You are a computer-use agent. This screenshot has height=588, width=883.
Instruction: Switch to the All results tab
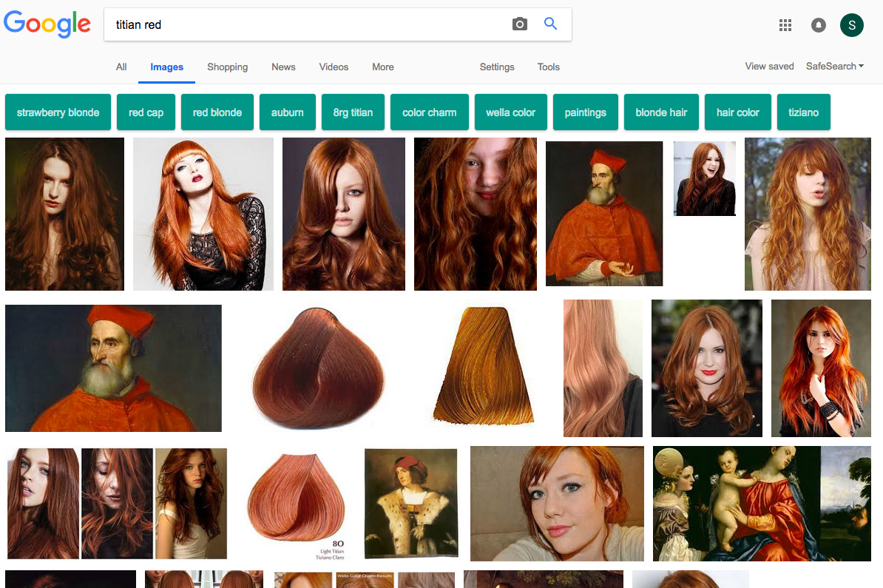coord(121,67)
